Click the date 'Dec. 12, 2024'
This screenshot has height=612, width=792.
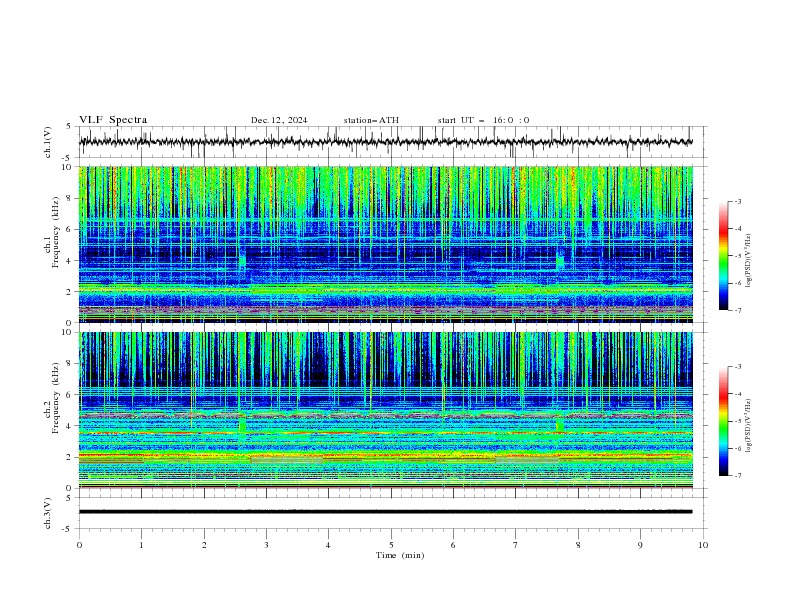click(x=279, y=120)
